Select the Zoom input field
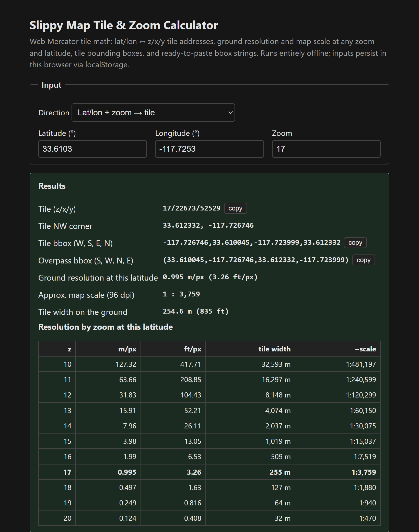The width and height of the screenshot is (419, 532). [x=326, y=149]
